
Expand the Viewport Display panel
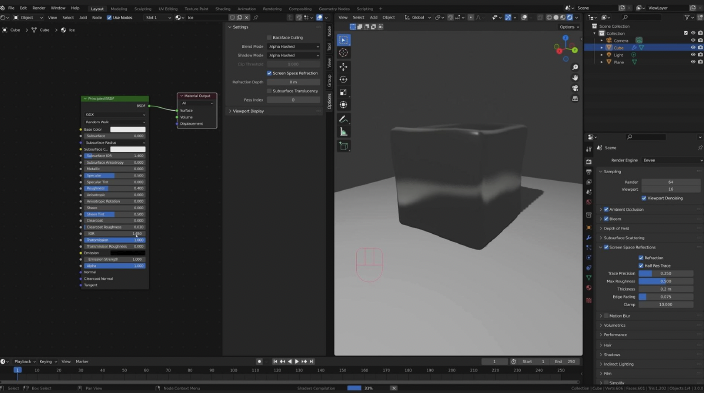tap(248, 111)
